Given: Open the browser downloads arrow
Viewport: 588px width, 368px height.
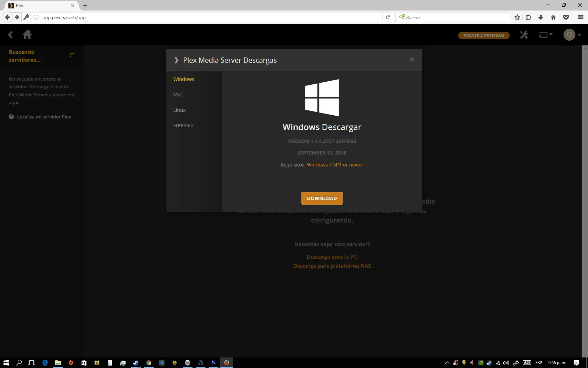Looking at the screenshot, I should click(x=541, y=17).
